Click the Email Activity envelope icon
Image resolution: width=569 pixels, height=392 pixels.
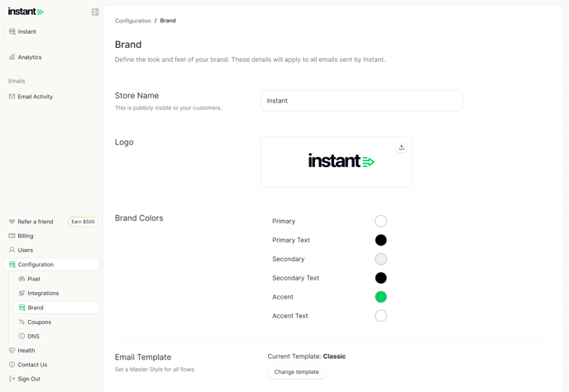click(12, 97)
